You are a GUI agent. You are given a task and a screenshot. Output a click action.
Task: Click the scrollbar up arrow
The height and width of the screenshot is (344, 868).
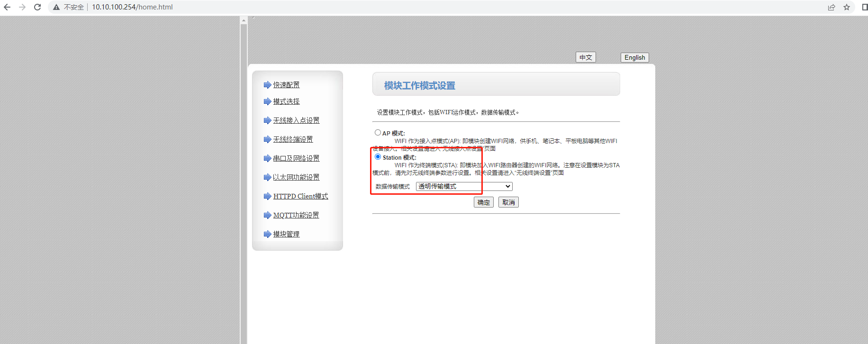244,20
